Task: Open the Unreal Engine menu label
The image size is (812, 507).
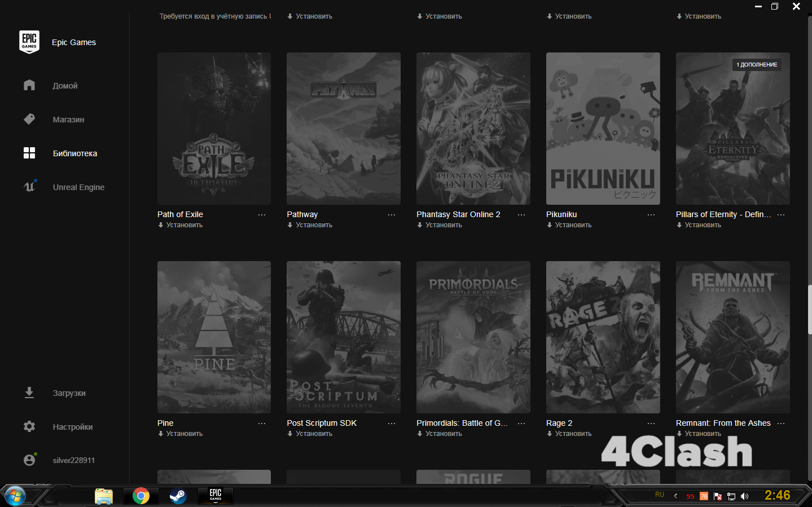Action: pos(78,187)
